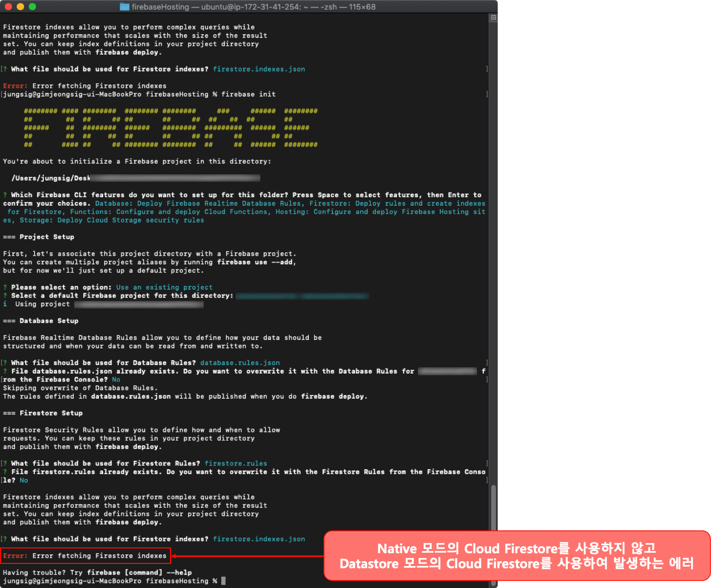Click "Firebase Realtime Database Rules allow you" line
Image resolution: width=711 pixels, height=588 pixels.
coord(162,338)
